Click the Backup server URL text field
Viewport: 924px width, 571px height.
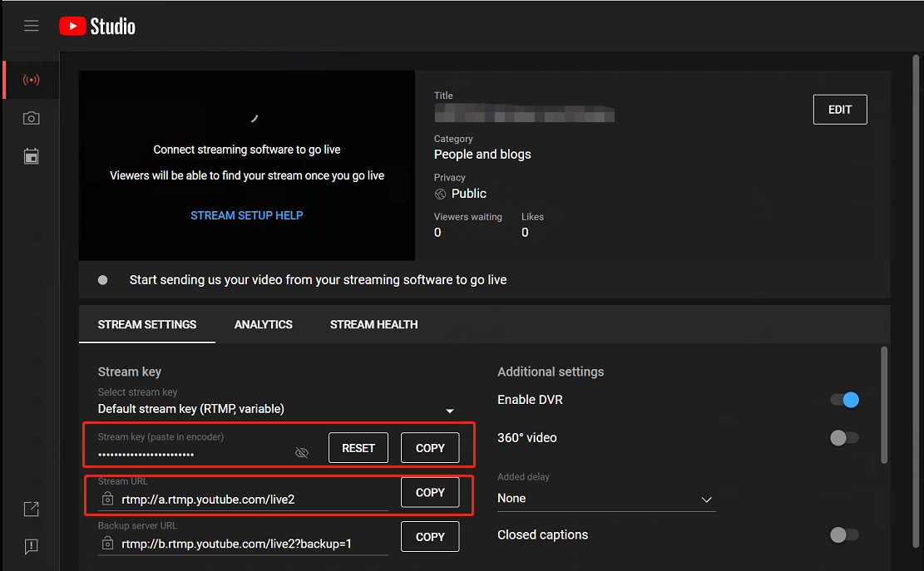pos(243,544)
